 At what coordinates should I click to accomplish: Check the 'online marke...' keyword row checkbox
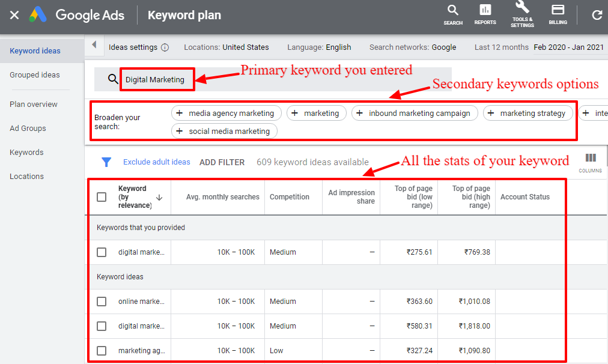coord(102,302)
